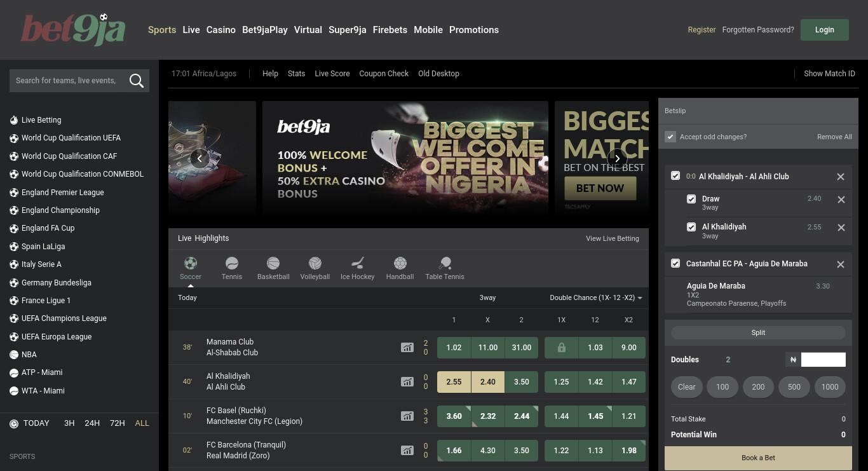Set stake with the 1000 button
The height and width of the screenshot is (471, 868).
pos(830,386)
